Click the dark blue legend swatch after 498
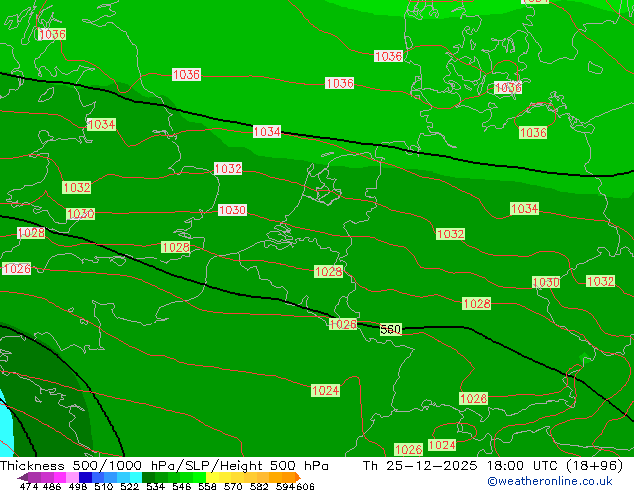 click(85, 477)
